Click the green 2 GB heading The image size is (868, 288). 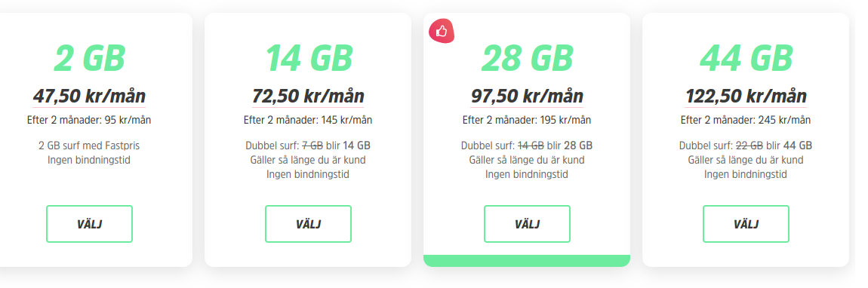(89, 57)
